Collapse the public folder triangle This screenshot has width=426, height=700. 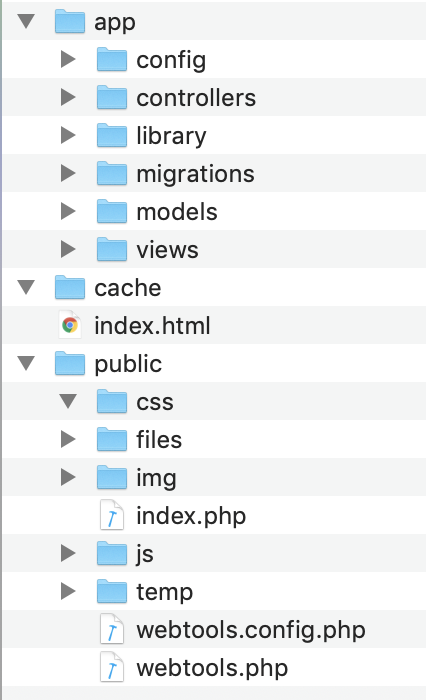click(x=26, y=363)
